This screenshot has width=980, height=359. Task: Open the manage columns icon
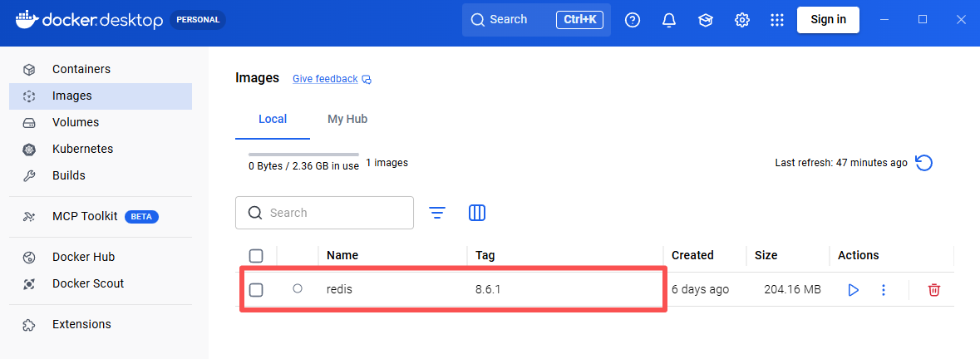(477, 213)
